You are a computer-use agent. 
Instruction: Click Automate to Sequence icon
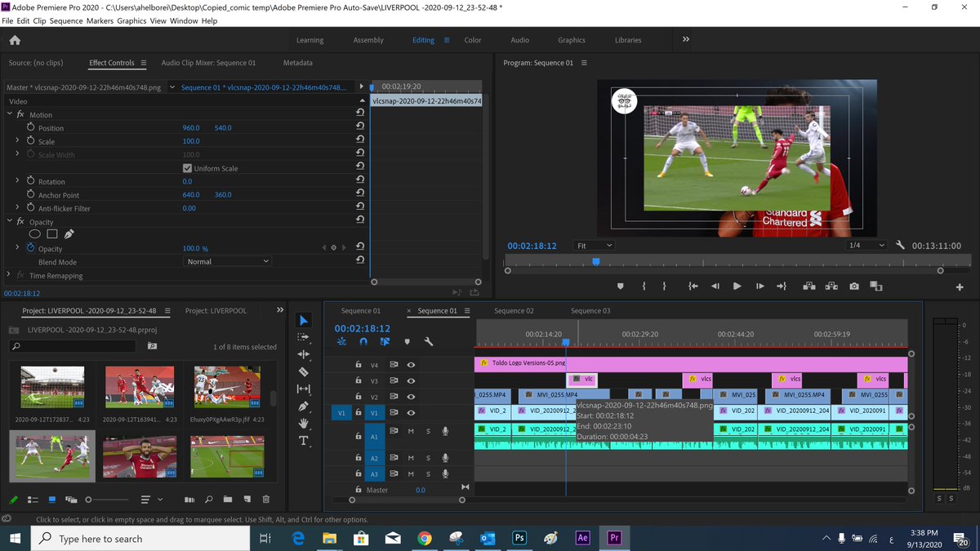189,499
